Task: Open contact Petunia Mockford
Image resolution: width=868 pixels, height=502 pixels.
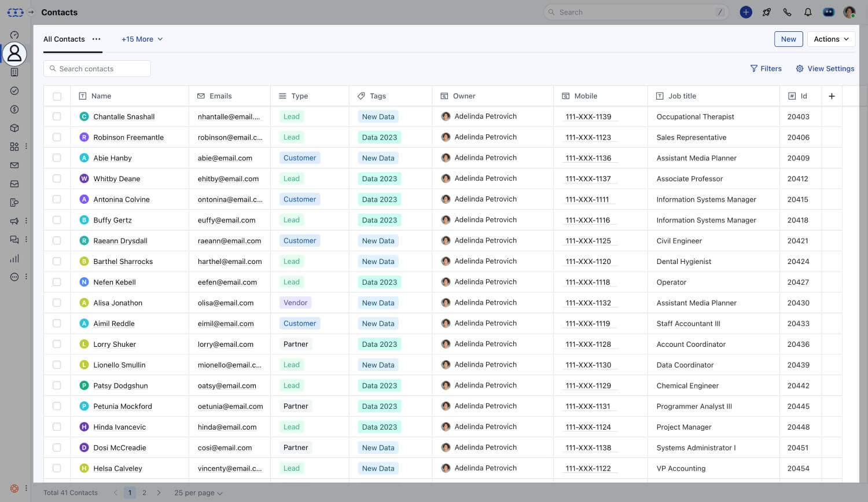Action: click(x=123, y=406)
